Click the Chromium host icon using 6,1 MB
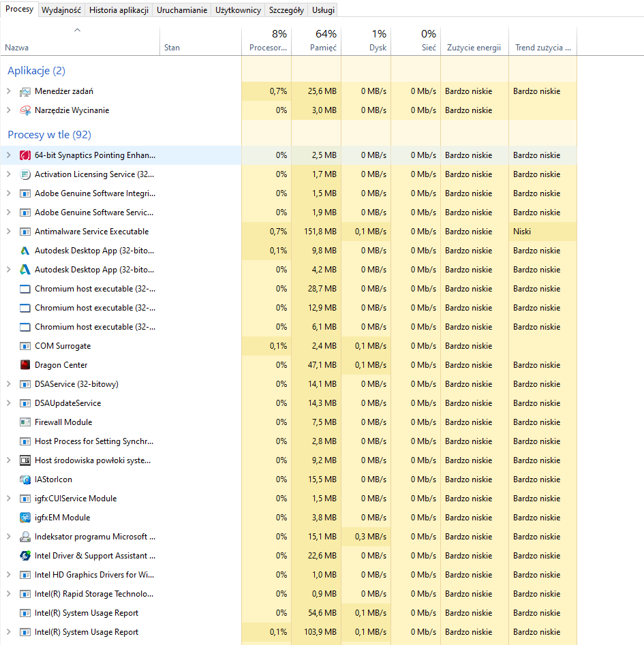This screenshot has height=645, width=644. pos(25,327)
